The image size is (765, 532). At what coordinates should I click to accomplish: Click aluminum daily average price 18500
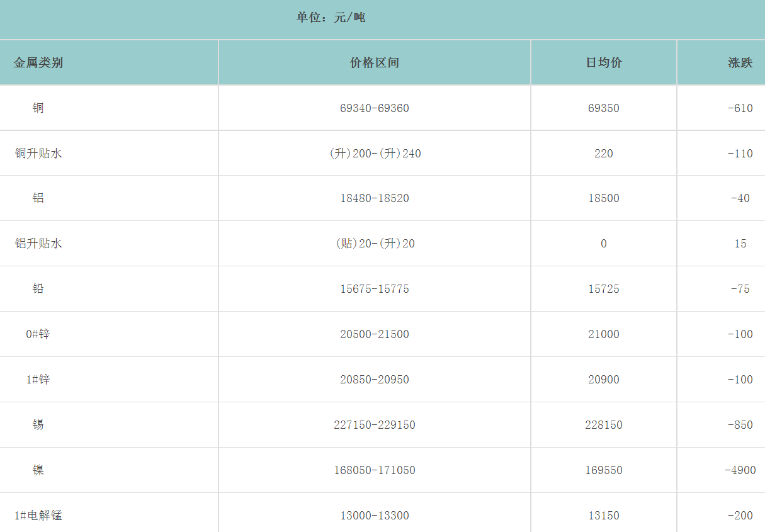click(x=604, y=199)
